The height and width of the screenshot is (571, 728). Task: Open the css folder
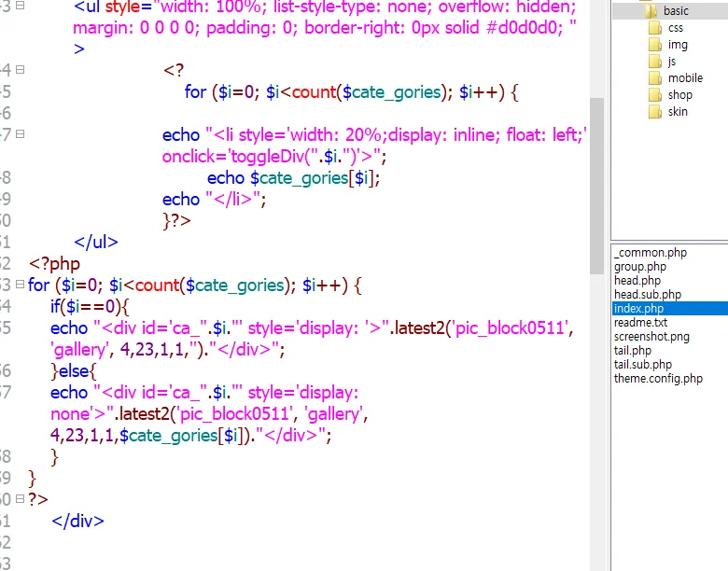pyautogui.click(x=676, y=28)
